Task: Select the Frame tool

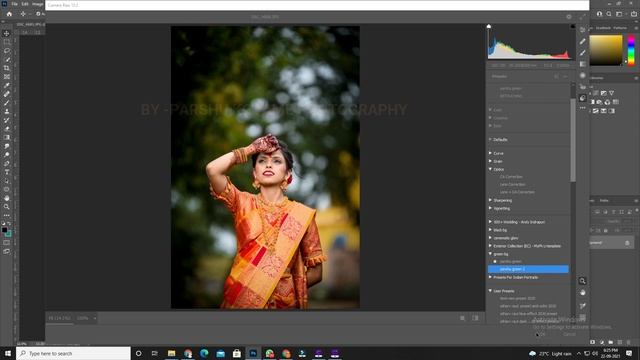Action: pyautogui.click(x=7, y=77)
